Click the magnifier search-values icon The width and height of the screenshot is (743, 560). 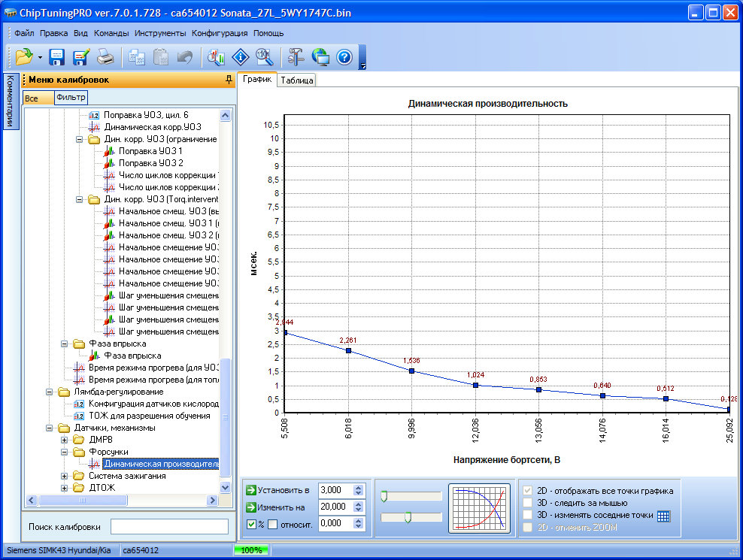[x=263, y=56]
